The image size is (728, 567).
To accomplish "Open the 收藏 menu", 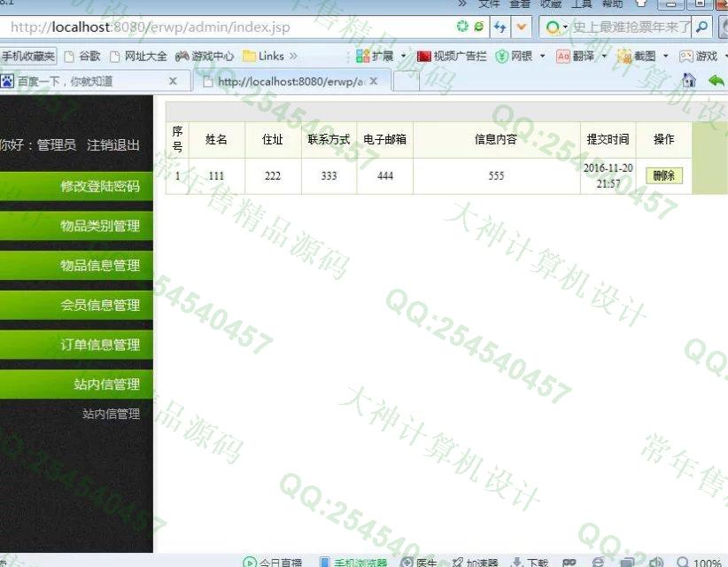I will tap(551, 4).
